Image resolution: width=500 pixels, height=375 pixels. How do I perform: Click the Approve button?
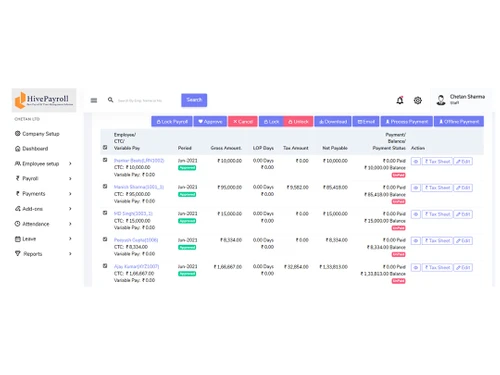[x=210, y=122]
